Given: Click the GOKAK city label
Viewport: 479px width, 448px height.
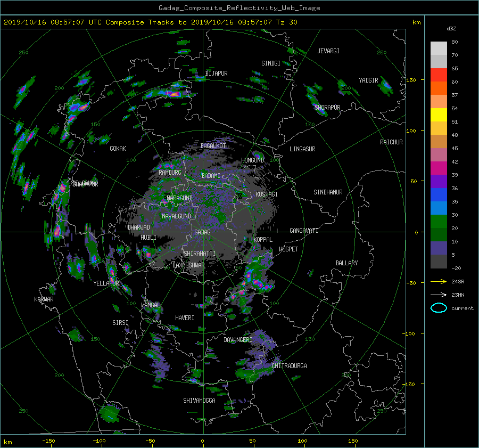Looking at the screenshot, I should [118, 149].
